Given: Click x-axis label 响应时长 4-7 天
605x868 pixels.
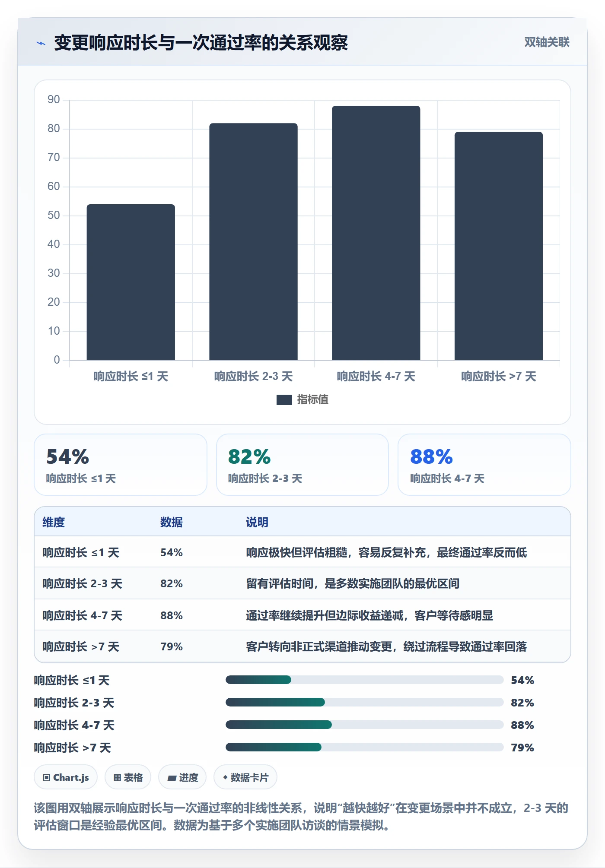Looking at the screenshot, I should pyautogui.click(x=376, y=377).
